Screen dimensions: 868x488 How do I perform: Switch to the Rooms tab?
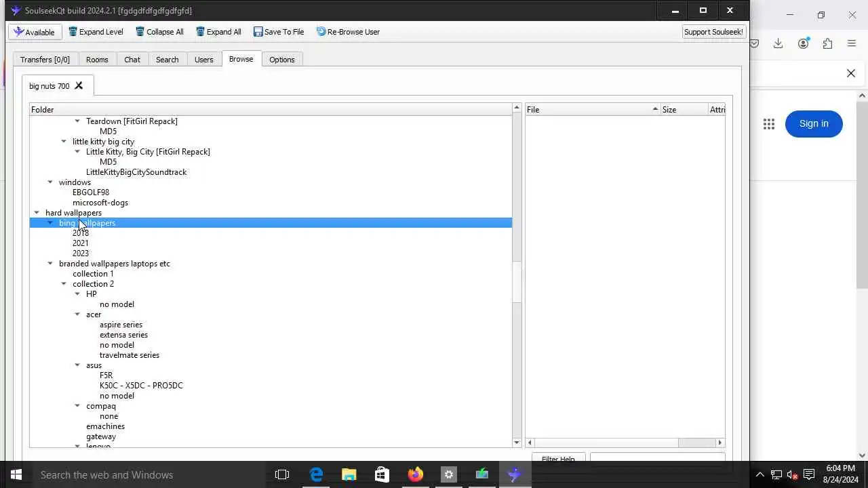[x=97, y=60]
